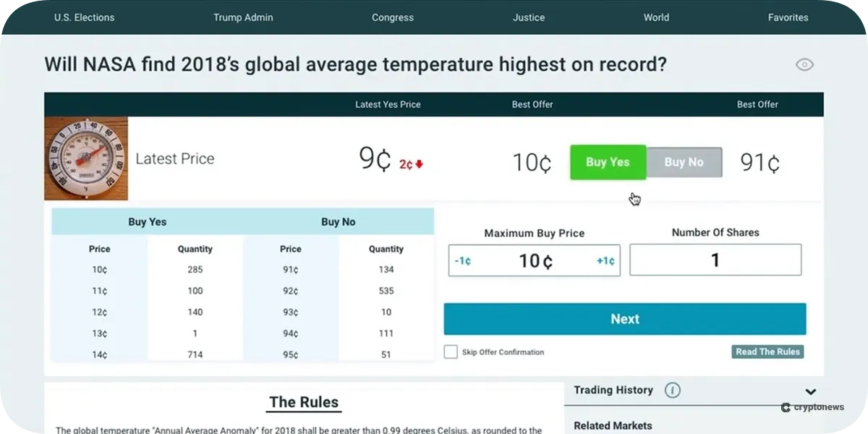
Task: Open the World section
Action: pos(655,17)
